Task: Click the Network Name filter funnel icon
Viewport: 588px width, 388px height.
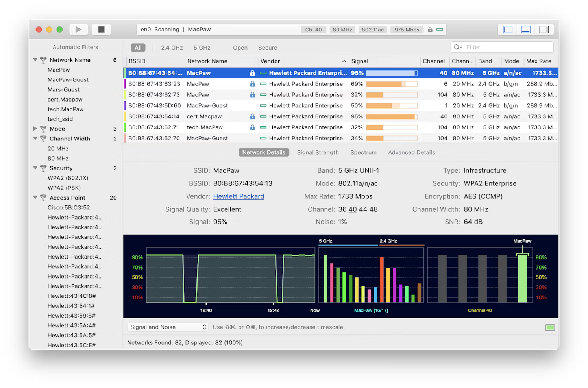Action: [43, 60]
